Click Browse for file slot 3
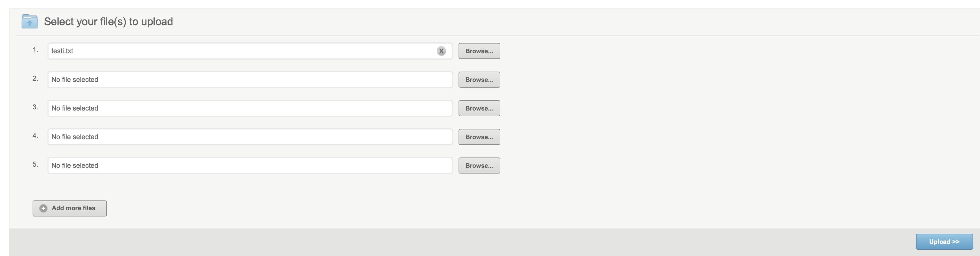 tap(479, 108)
